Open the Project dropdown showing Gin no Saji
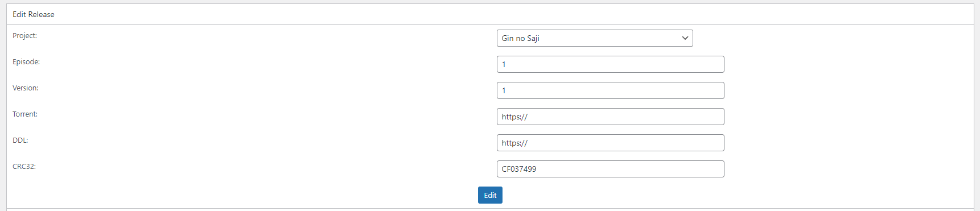This screenshot has width=980, height=211. tap(595, 38)
